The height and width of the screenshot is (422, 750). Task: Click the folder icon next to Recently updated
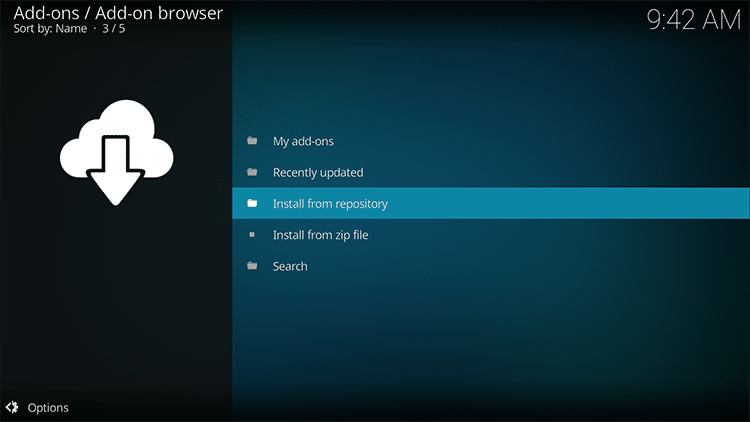pyautogui.click(x=252, y=172)
